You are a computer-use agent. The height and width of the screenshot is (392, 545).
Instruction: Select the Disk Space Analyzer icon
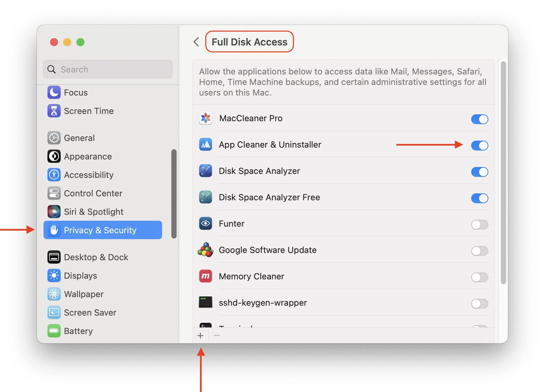point(205,171)
